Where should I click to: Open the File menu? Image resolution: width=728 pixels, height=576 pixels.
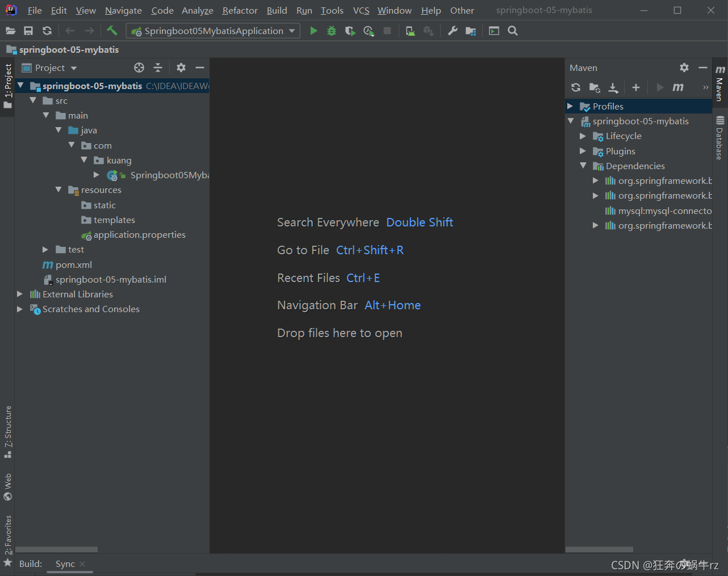click(x=35, y=10)
